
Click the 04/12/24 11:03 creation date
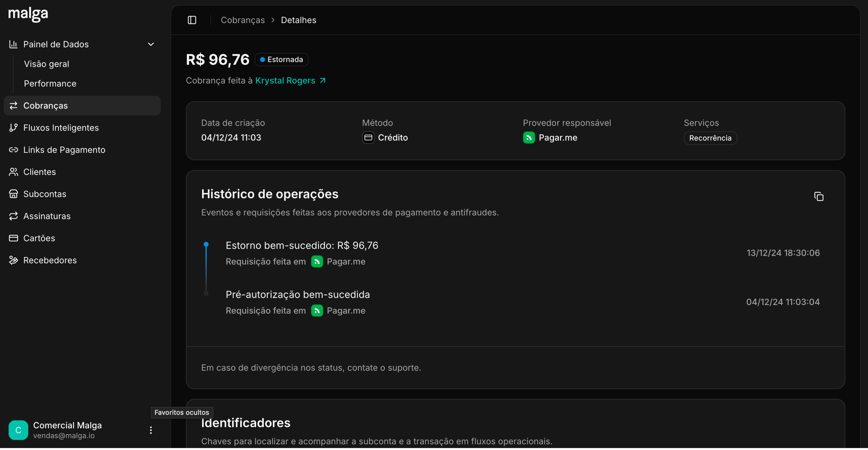(x=231, y=138)
